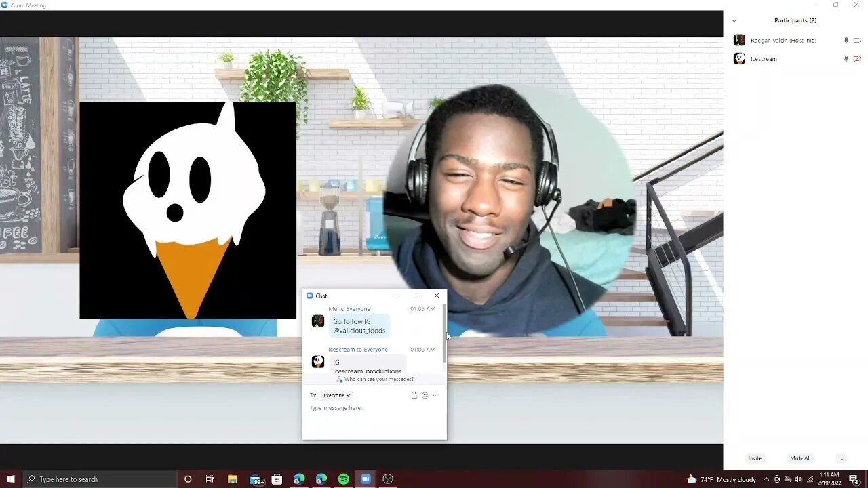This screenshot has width=868, height=488.
Task: Click the Zoom Meeting title bar logo
Action: [5, 5]
